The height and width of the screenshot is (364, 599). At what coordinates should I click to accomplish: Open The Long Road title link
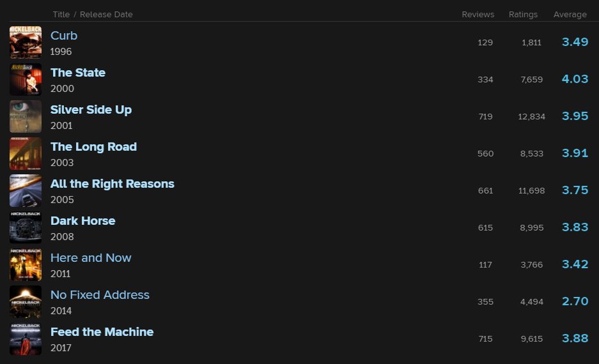[x=93, y=147]
